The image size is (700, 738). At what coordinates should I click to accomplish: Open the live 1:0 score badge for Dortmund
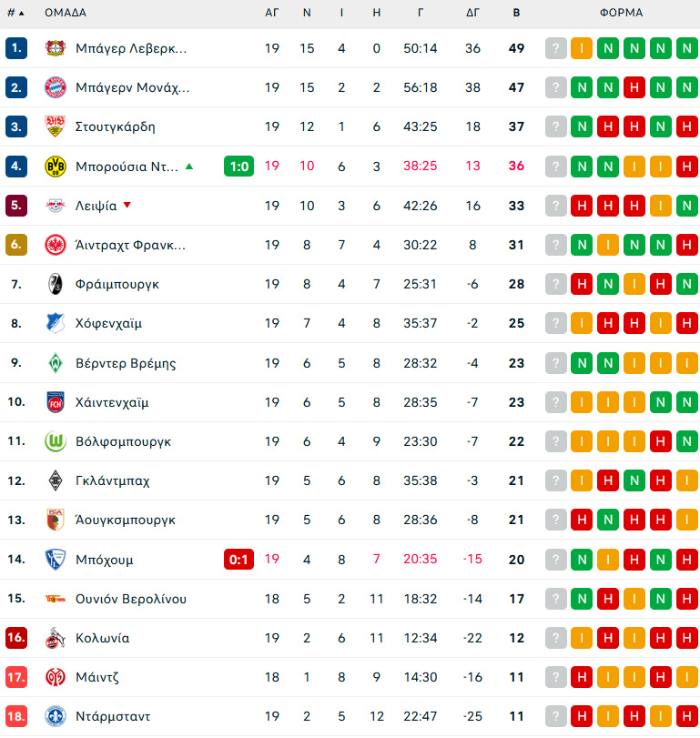click(x=238, y=167)
